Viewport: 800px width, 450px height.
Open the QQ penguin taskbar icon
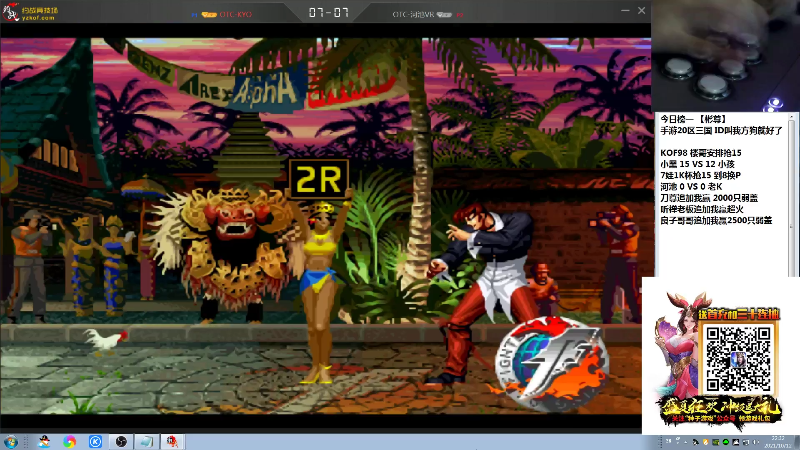pyautogui.click(x=44, y=442)
